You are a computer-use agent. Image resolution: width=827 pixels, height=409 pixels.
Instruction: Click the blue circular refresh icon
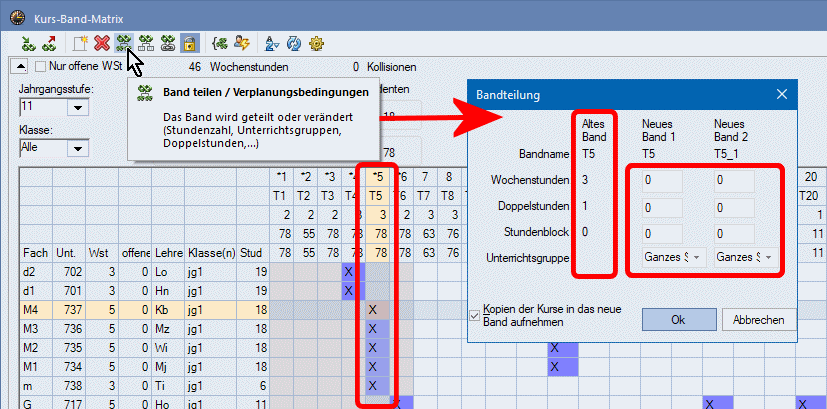coord(295,43)
